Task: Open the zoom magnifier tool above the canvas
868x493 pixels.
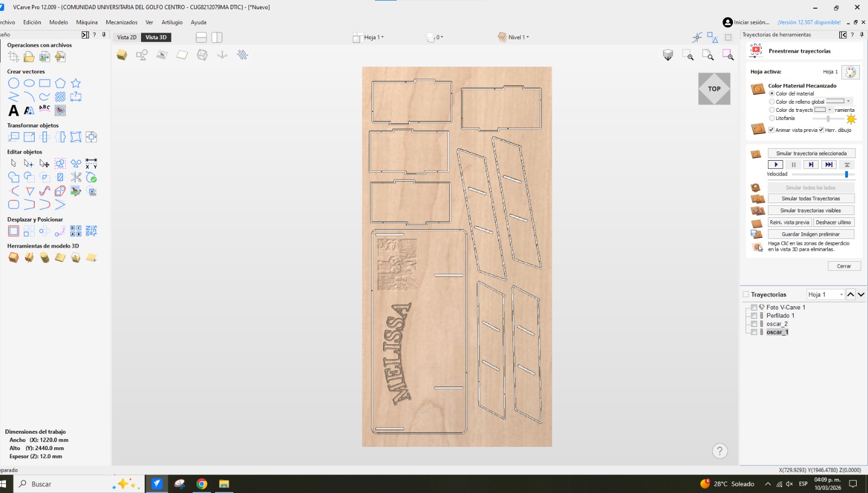Action: click(x=689, y=55)
